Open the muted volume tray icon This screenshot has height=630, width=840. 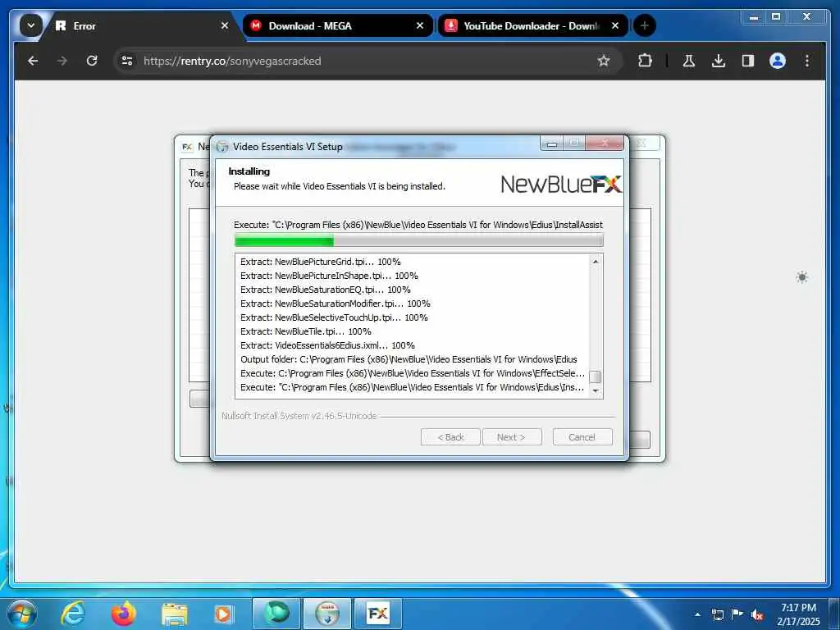pos(757,614)
